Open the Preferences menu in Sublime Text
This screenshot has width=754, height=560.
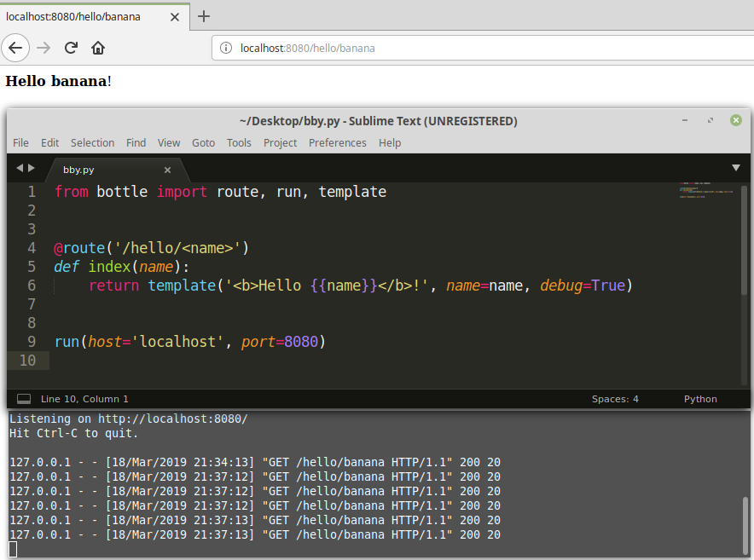pyautogui.click(x=338, y=142)
